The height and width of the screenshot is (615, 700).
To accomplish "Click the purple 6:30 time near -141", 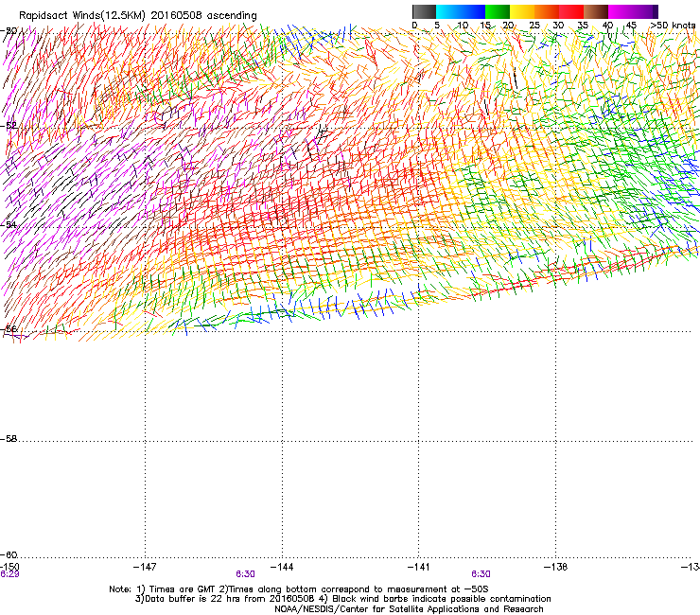I will [481, 574].
